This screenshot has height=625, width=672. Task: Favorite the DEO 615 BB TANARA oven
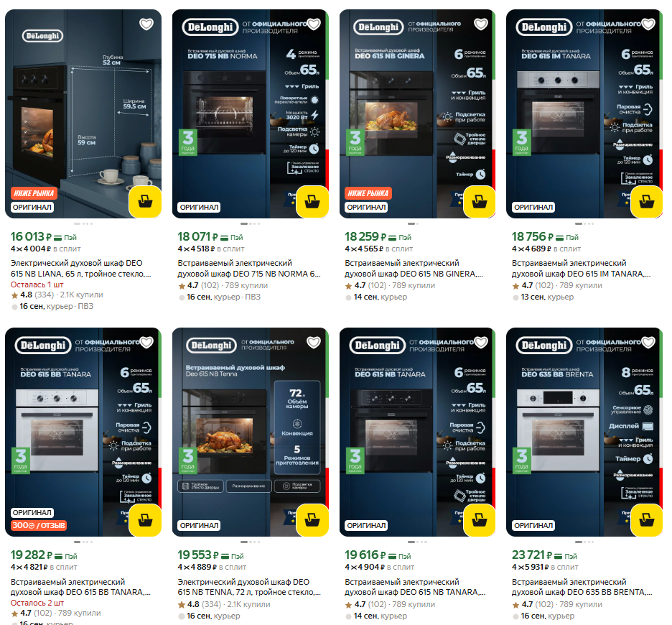146,342
